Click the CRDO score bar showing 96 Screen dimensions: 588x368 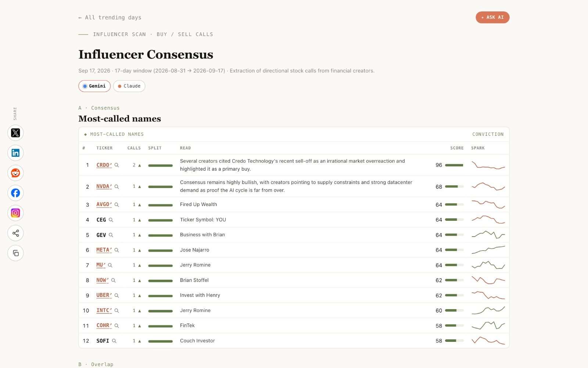pos(454,165)
